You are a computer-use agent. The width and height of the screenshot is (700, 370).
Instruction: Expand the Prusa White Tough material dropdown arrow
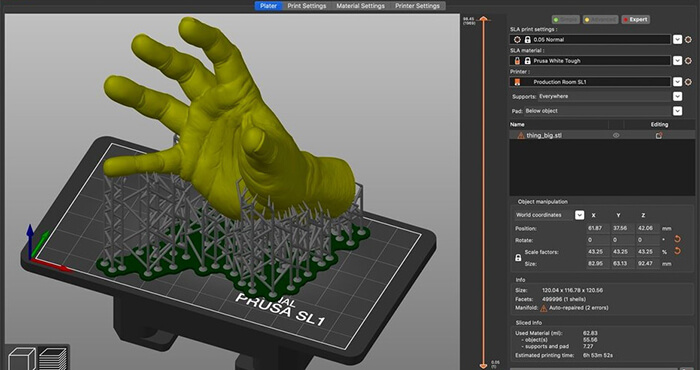click(x=677, y=61)
